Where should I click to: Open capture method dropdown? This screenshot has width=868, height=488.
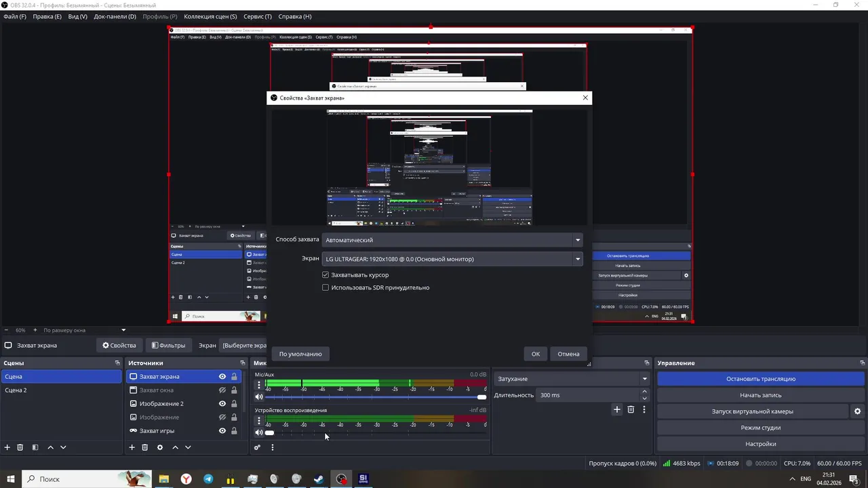452,240
